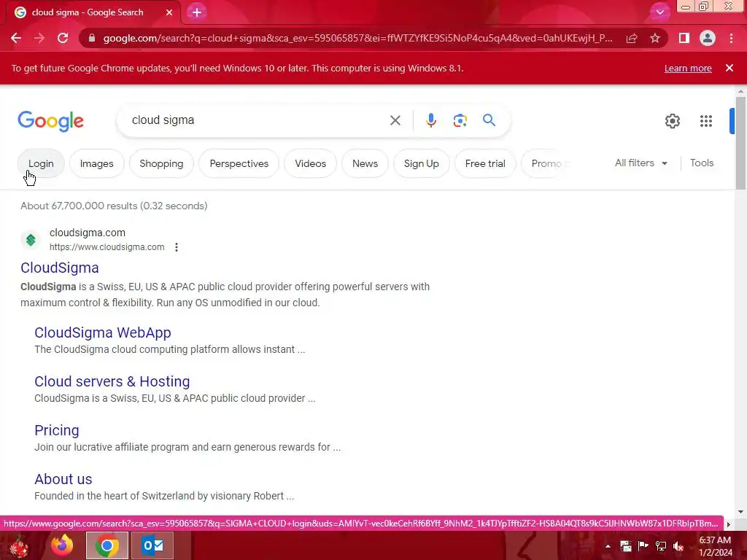Dismiss the Windows update notice bar
This screenshot has width=747, height=560.
729,68
